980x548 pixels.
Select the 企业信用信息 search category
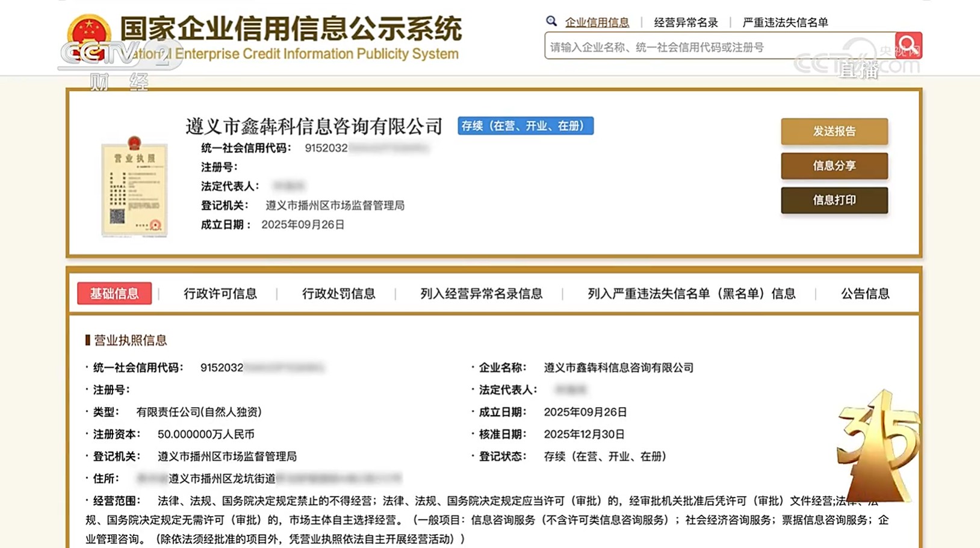click(x=597, y=22)
